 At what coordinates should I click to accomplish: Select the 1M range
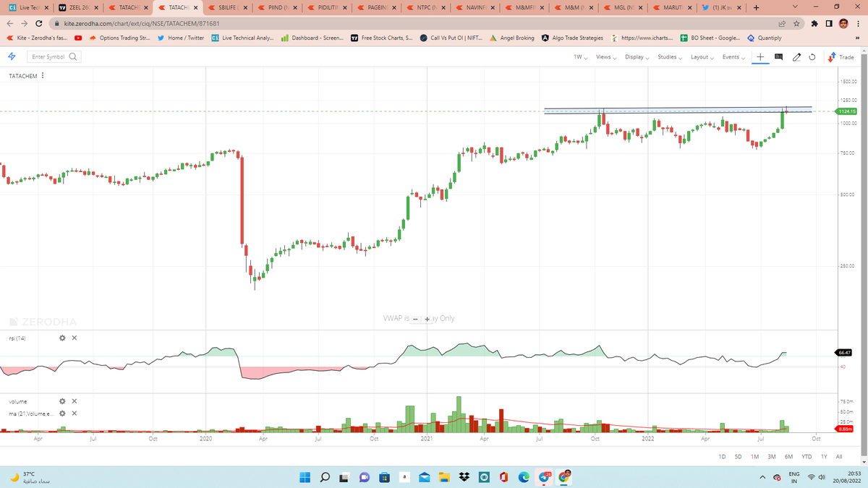pos(754,457)
